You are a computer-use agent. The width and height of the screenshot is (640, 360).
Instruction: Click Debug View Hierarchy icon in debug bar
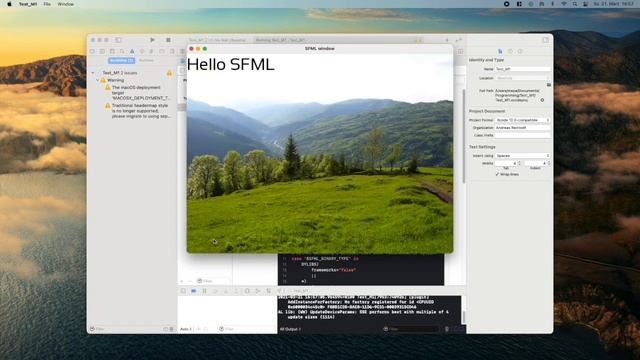(x=247, y=291)
